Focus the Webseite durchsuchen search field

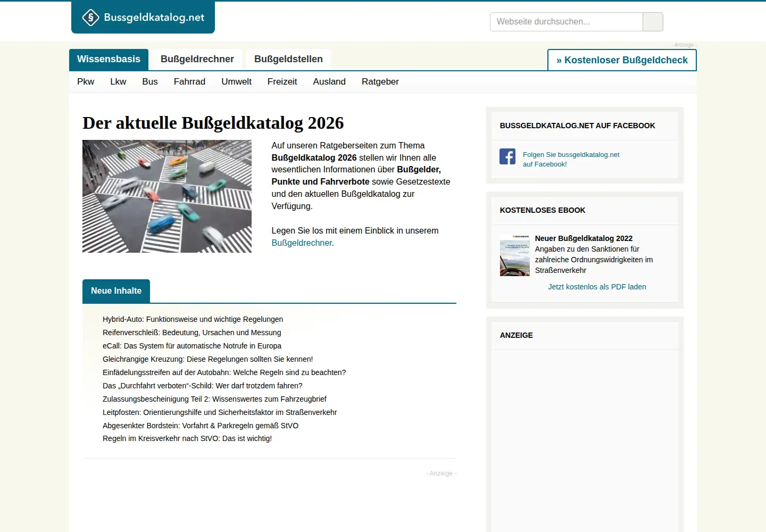566,22
